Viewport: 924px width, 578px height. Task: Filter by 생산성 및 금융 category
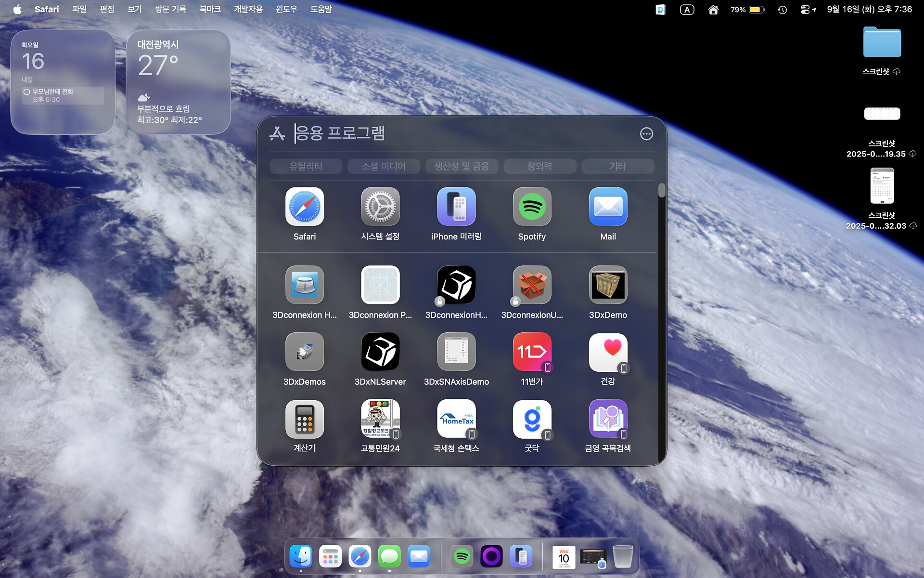click(462, 166)
